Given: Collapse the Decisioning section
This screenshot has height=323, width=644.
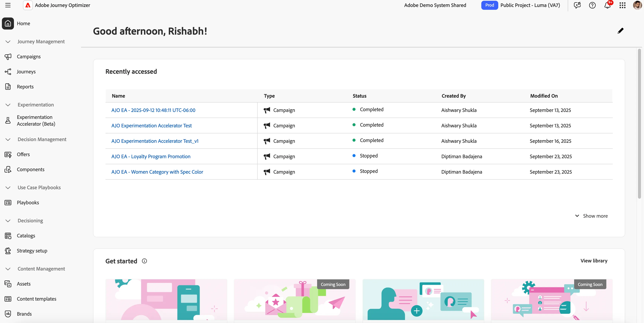Looking at the screenshot, I should click(x=8, y=221).
